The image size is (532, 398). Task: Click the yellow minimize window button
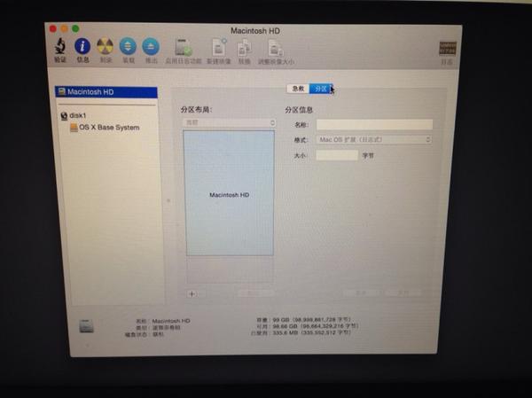click(64, 29)
